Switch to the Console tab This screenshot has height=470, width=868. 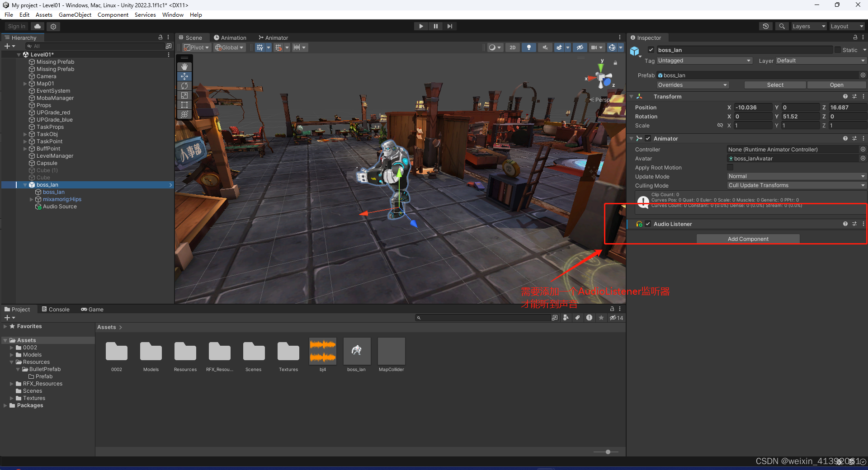56,310
